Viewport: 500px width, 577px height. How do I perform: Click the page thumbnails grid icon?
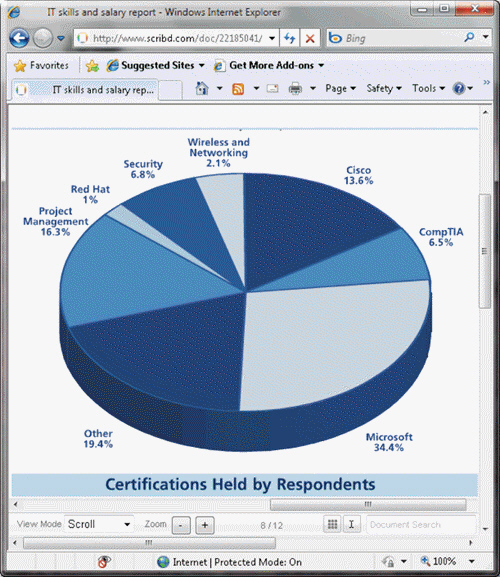(x=333, y=524)
